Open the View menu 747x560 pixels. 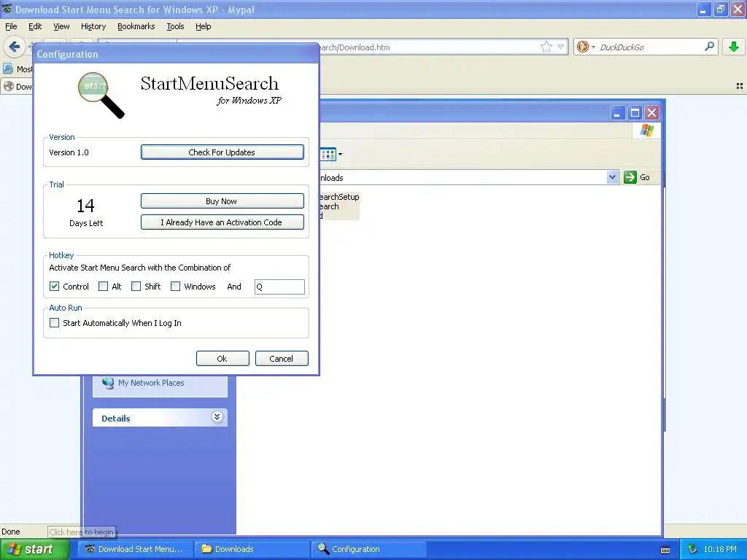tap(61, 26)
